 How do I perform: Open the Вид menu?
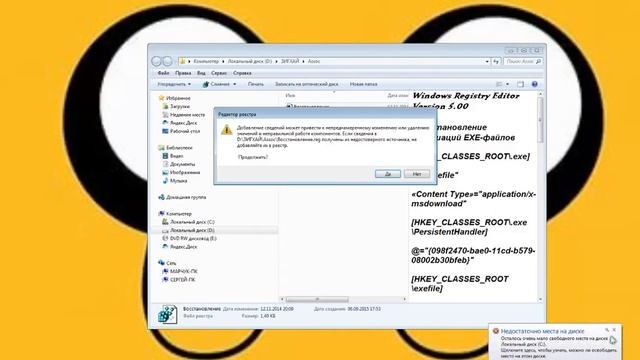[201, 73]
